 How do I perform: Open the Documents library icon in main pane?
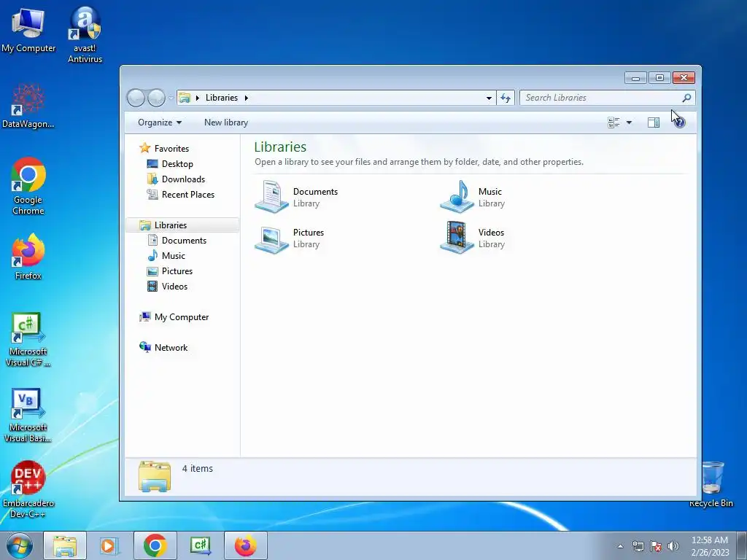[x=271, y=196]
